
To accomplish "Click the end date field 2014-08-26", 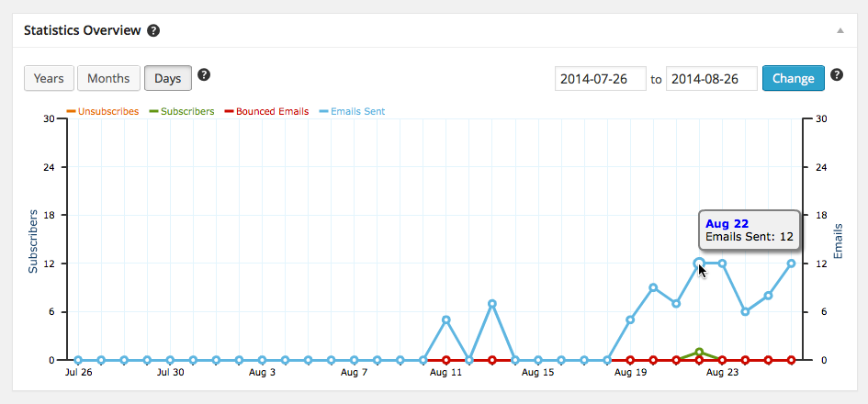I will [x=712, y=79].
